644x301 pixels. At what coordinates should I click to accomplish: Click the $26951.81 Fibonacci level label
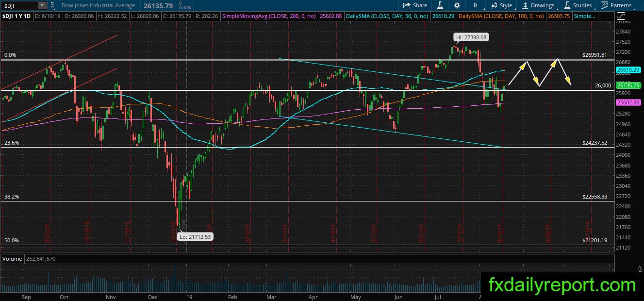(x=594, y=55)
